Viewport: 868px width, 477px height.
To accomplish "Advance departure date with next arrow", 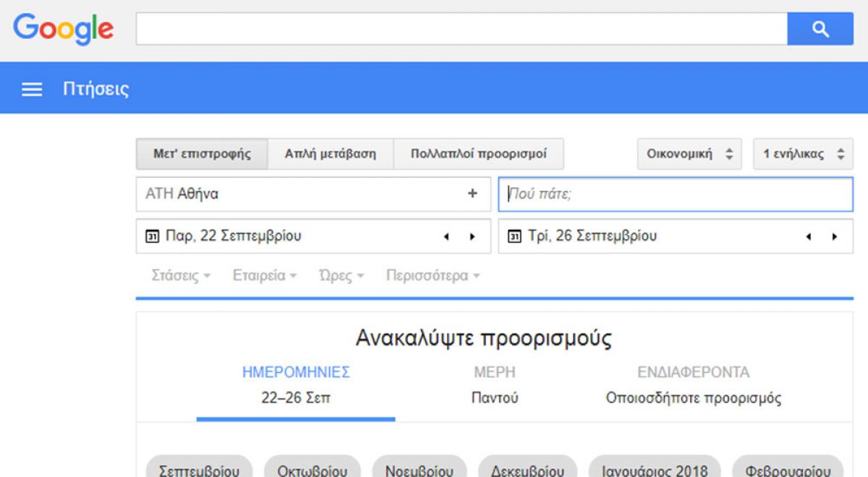I will click(472, 236).
